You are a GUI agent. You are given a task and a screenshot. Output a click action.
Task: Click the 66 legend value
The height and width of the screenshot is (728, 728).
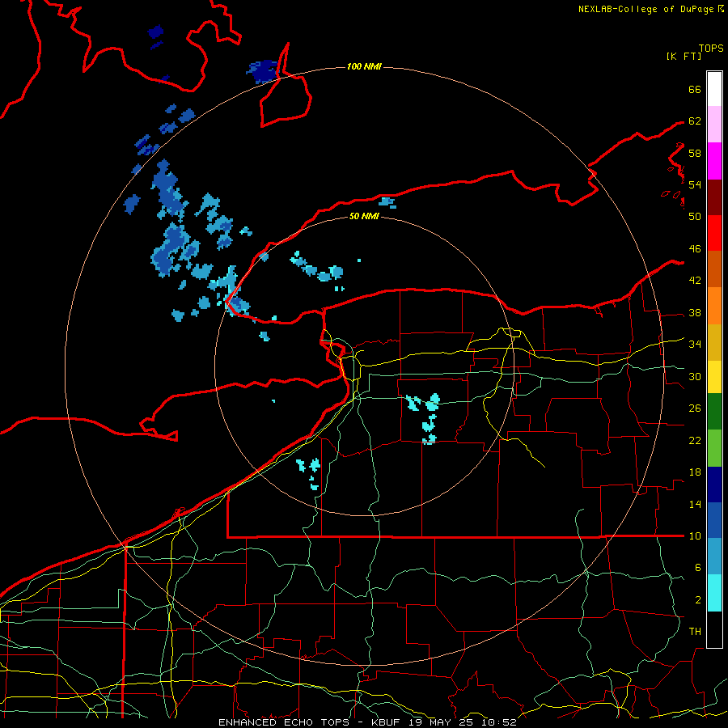[695, 90]
